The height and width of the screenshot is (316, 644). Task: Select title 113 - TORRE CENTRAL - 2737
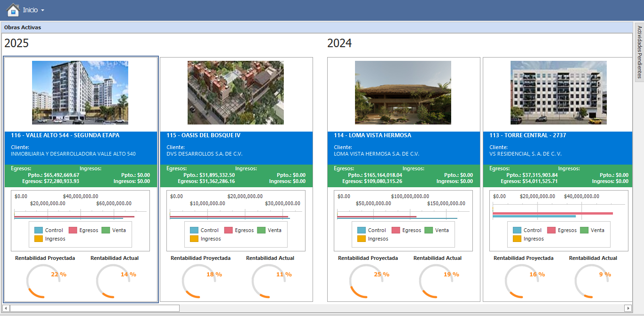528,135
